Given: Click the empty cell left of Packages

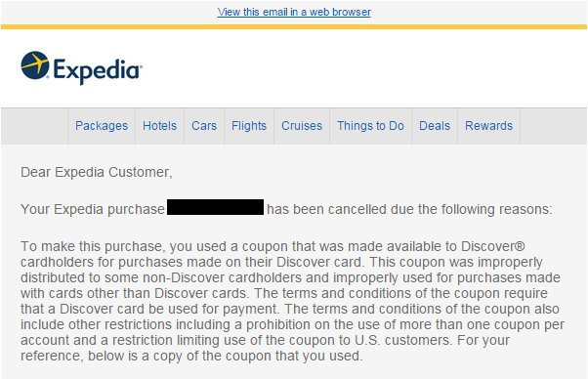Looking at the screenshot, I should (34, 126).
